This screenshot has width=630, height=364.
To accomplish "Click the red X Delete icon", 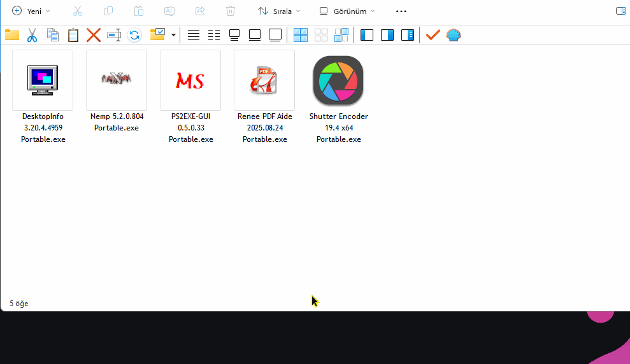I will click(94, 35).
